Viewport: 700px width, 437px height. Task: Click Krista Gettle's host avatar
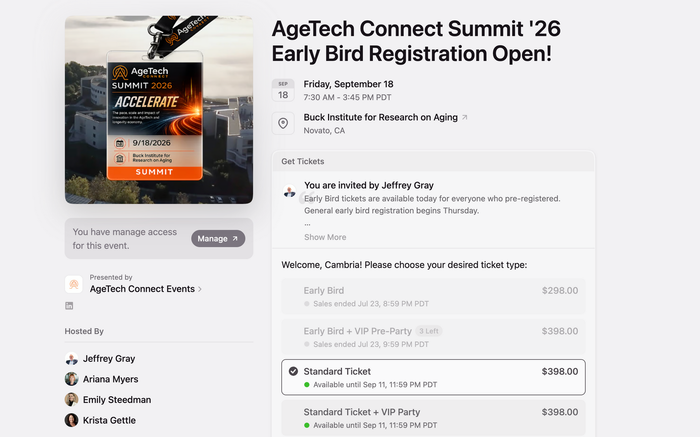71,420
